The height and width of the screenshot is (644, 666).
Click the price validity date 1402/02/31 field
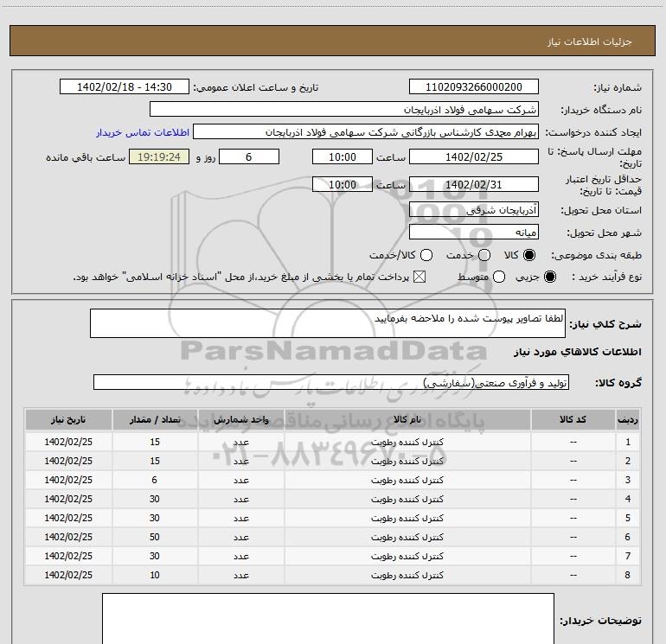(474, 184)
